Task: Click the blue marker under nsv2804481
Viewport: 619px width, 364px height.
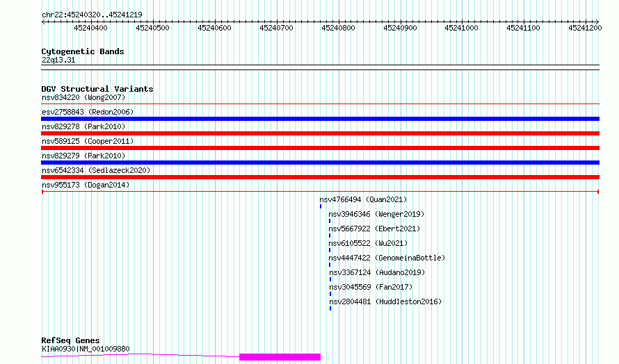Action: click(330, 308)
